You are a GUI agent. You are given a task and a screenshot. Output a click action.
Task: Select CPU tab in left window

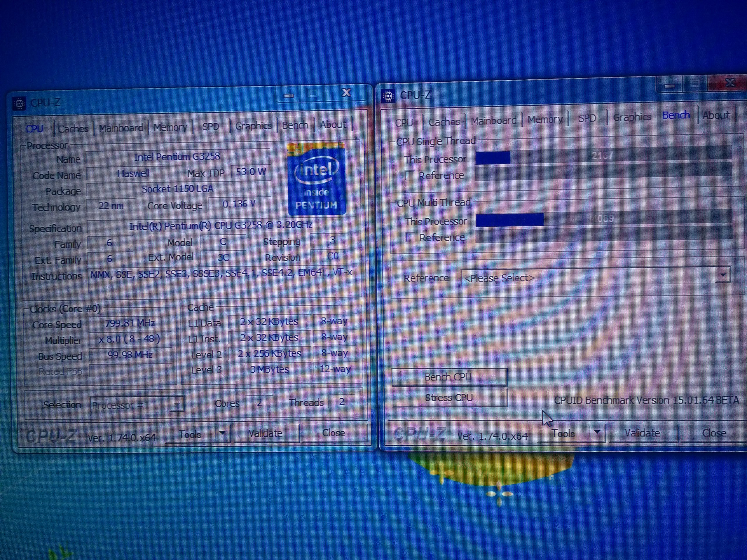click(x=34, y=129)
